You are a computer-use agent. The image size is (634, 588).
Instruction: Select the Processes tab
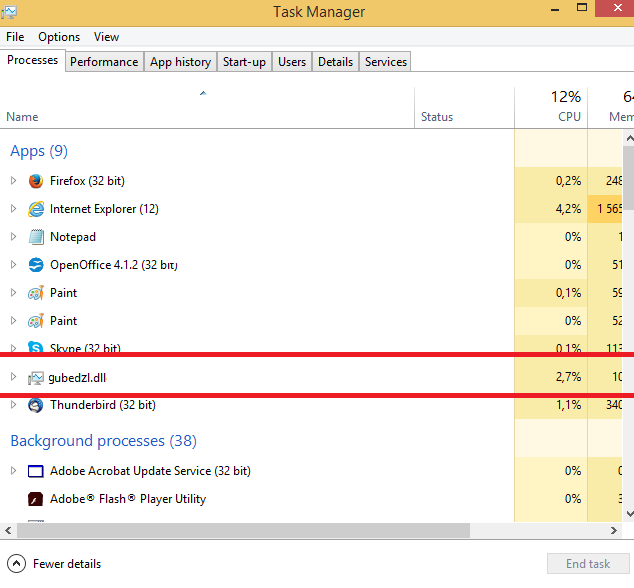32,60
